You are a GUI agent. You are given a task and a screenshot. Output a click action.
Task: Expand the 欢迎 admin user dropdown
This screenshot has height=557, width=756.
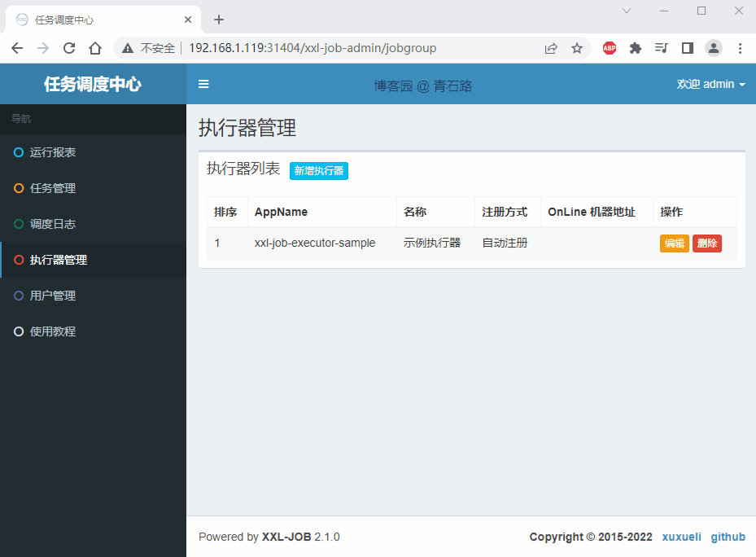click(710, 84)
